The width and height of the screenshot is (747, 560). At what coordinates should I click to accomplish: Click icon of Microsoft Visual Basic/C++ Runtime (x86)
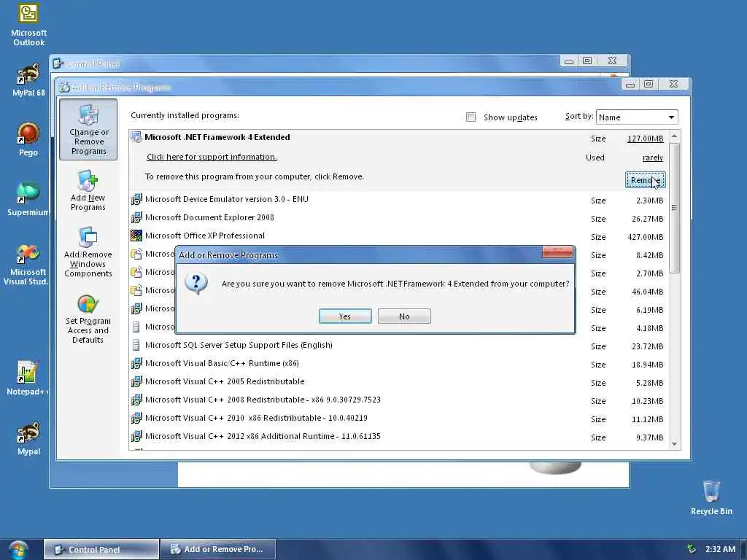(136, 363)
